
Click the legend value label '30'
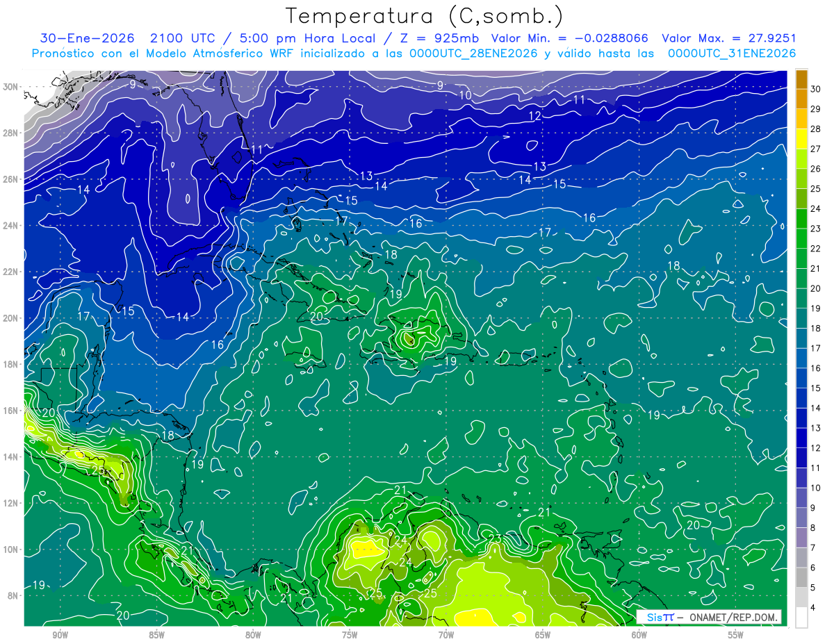tap(815, 89)
